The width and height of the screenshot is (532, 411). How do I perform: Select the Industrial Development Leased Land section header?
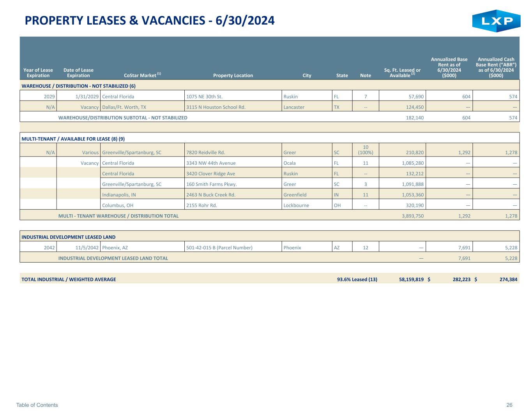pos(69,237)
